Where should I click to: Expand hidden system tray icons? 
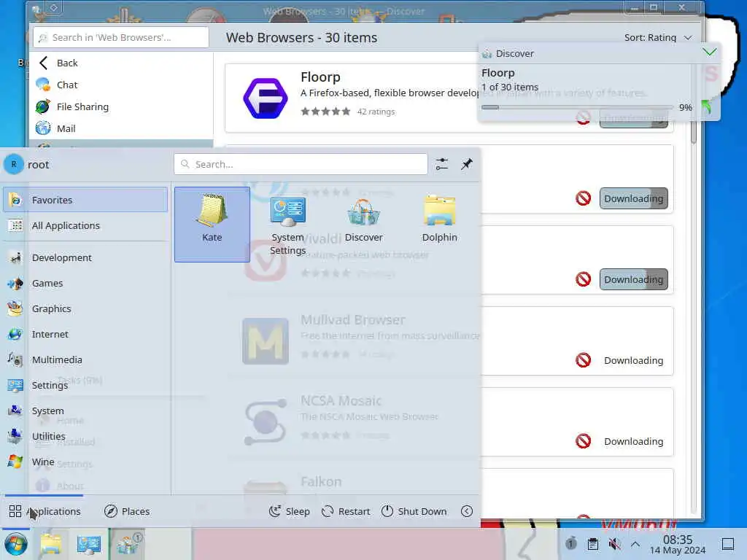coord(635,543)
